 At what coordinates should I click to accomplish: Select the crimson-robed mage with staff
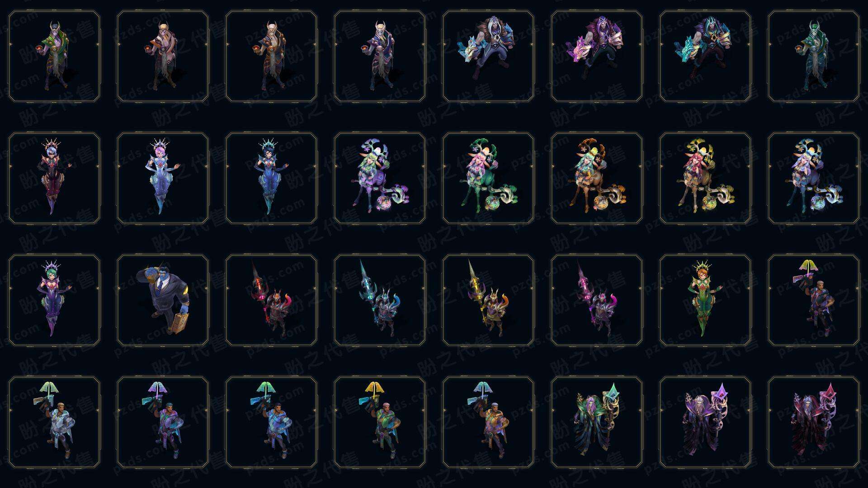[x=814, y=422]
